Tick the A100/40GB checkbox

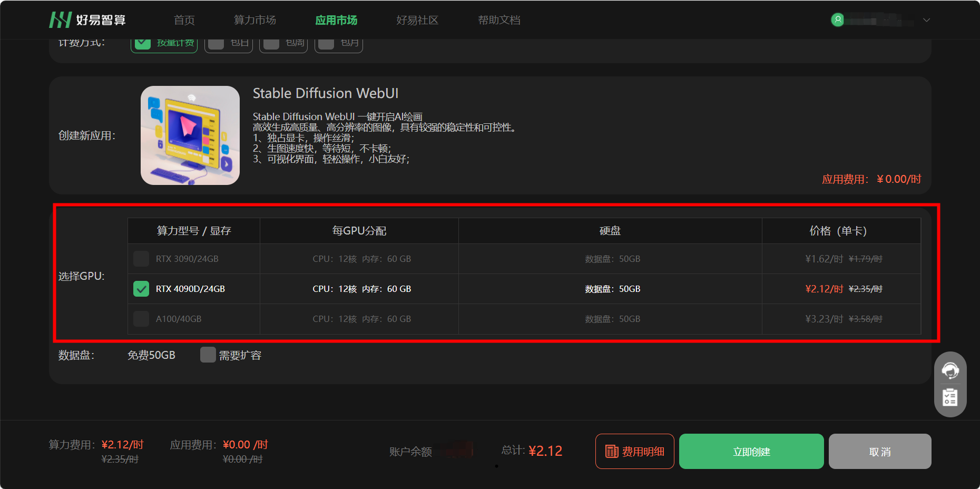coord(141,319)
